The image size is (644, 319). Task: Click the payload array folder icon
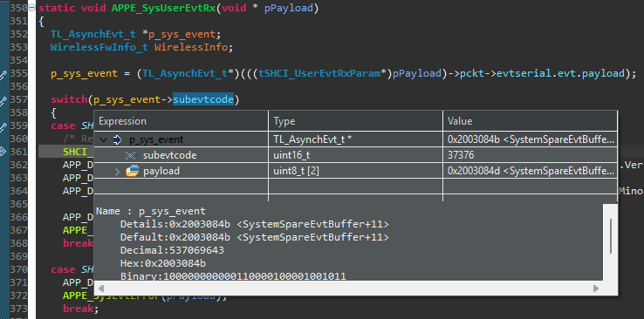(133, 171)
